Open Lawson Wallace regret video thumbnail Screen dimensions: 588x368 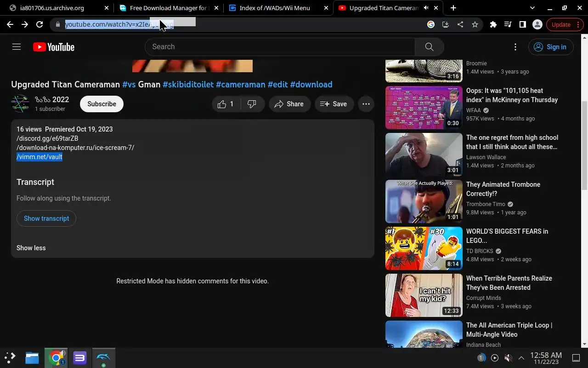pos(424,155)
